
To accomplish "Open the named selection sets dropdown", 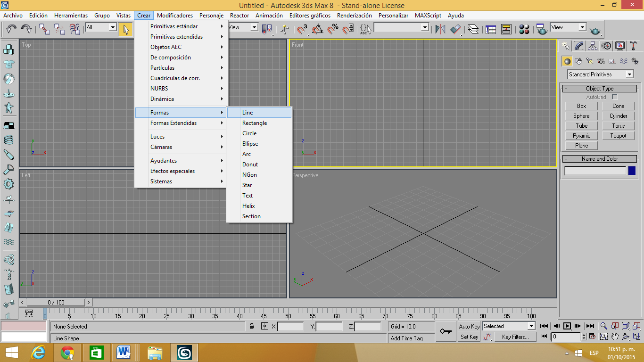I will point(401,27).
